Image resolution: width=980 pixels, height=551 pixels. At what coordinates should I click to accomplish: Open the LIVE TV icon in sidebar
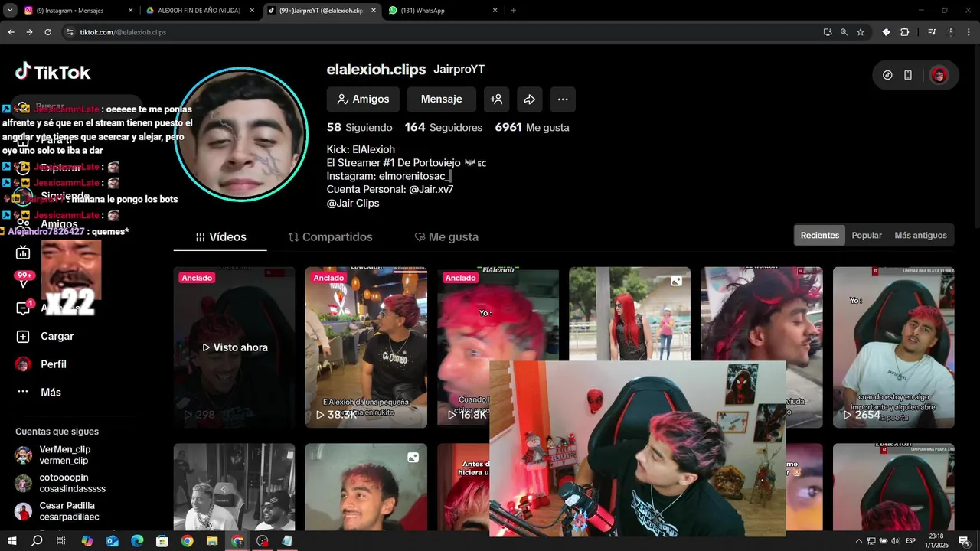[23, 253]
